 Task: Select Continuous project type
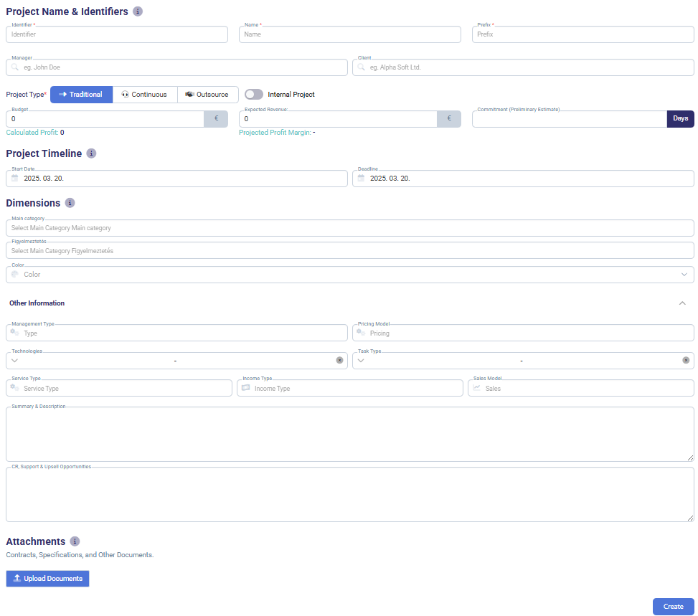click(x=144, y=95)
